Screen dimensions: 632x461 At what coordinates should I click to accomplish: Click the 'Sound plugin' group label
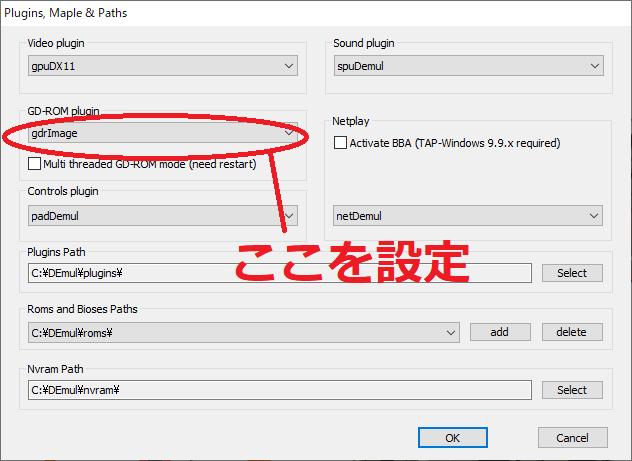click(x=364, y=43)
